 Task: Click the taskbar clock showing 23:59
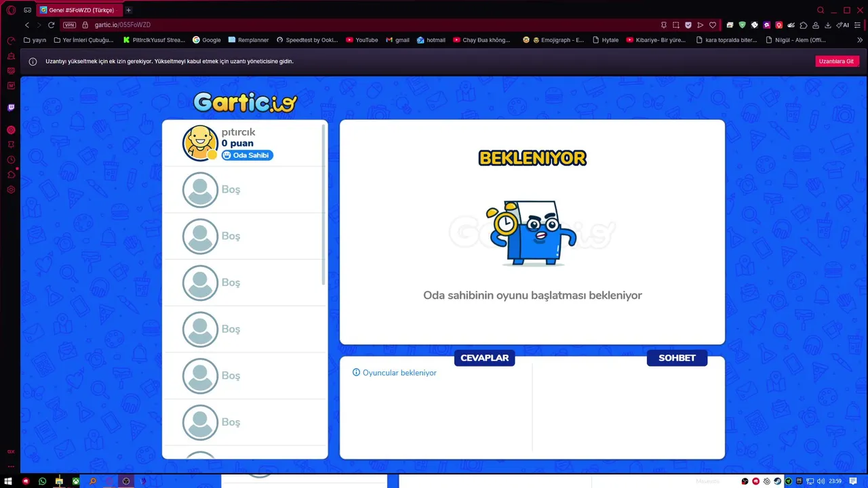coord(835,481)
